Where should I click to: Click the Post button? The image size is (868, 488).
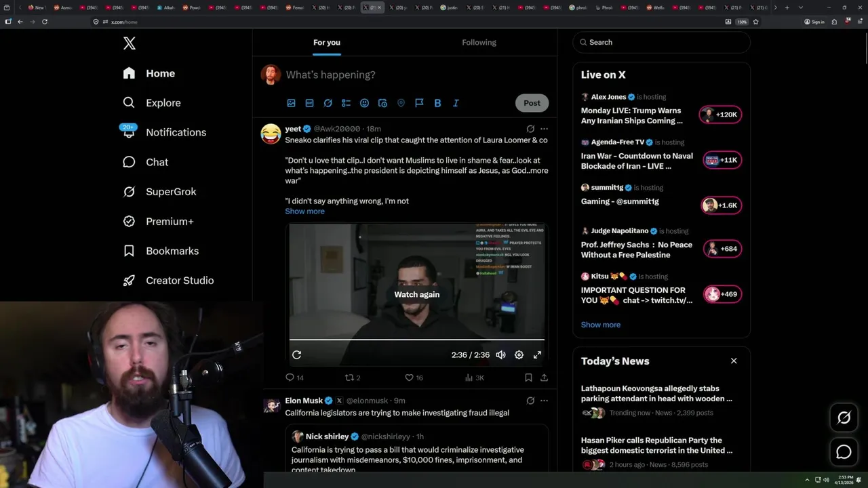click(532, 103)
